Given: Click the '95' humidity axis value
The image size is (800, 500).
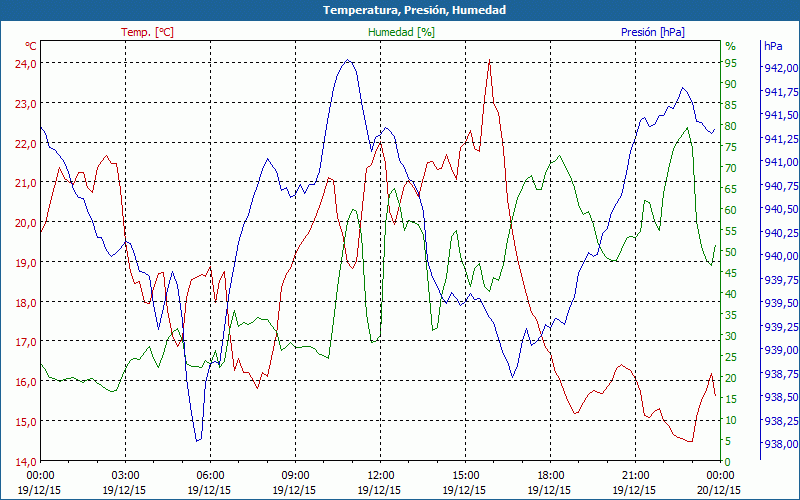Looking at the screenshot, I should tap(731, 63).
